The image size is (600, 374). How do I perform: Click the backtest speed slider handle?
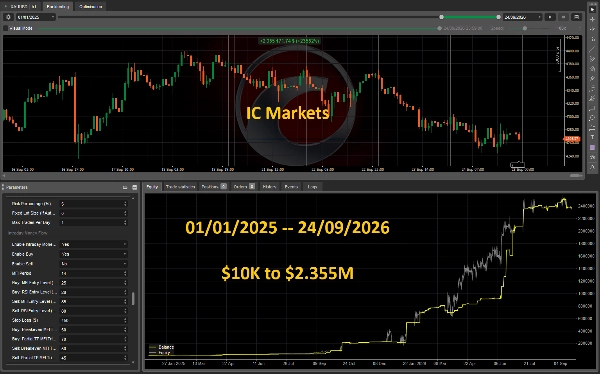(x=525, y=28)
